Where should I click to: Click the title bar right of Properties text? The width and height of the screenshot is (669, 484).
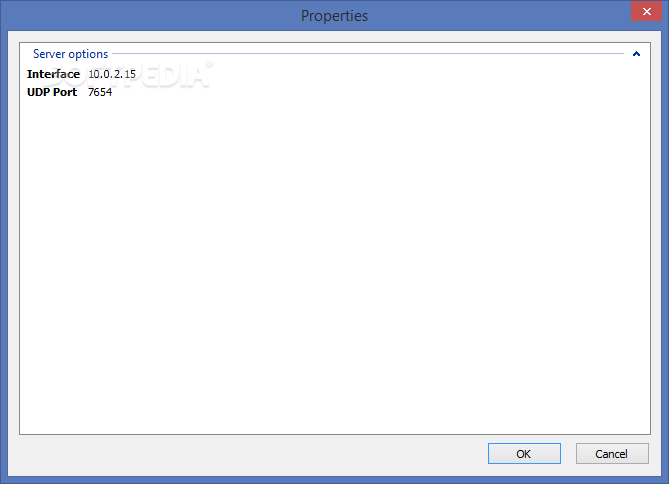[499, 15]
